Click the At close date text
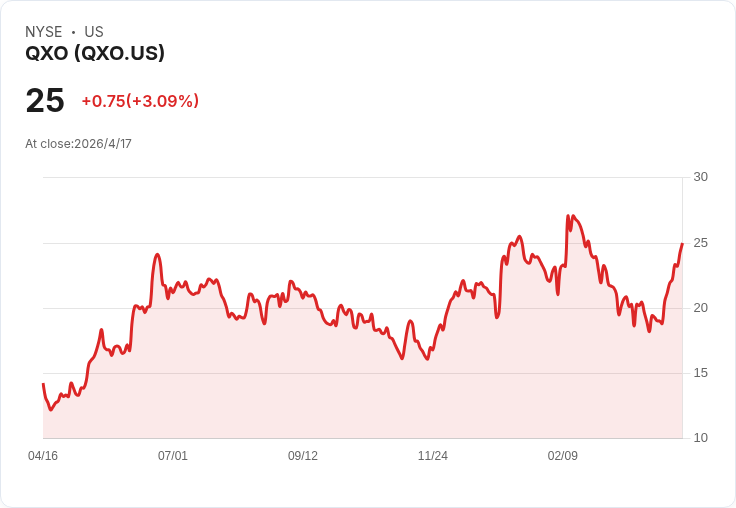Image resolution: width=736 pixels, height=508 pixels. pos(78,144)
